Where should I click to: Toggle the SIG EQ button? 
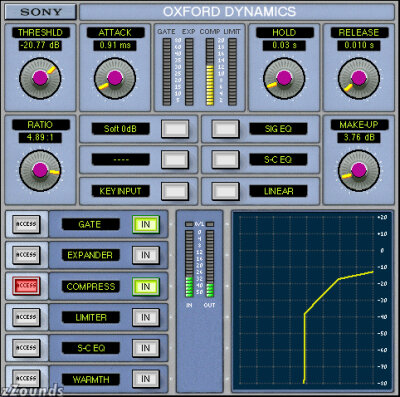pos(226,129)
